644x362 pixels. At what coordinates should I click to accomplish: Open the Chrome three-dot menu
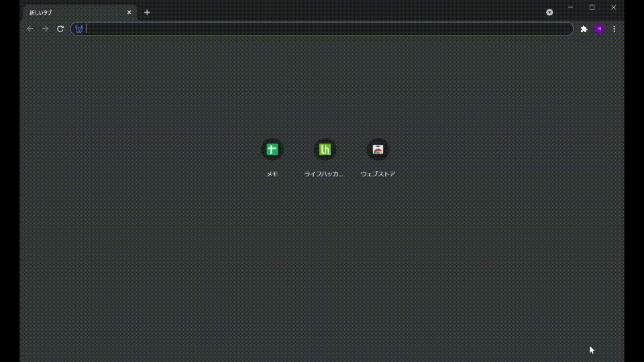point(614,29)
